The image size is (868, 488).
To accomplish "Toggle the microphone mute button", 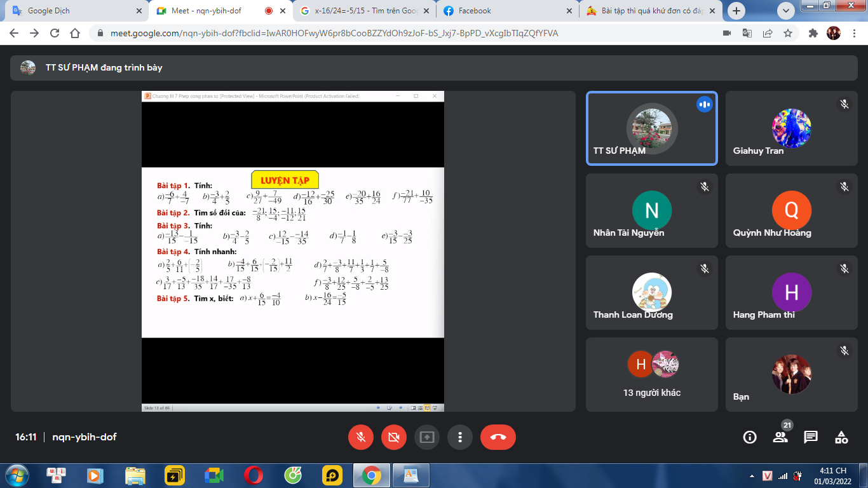I will 361,437.
